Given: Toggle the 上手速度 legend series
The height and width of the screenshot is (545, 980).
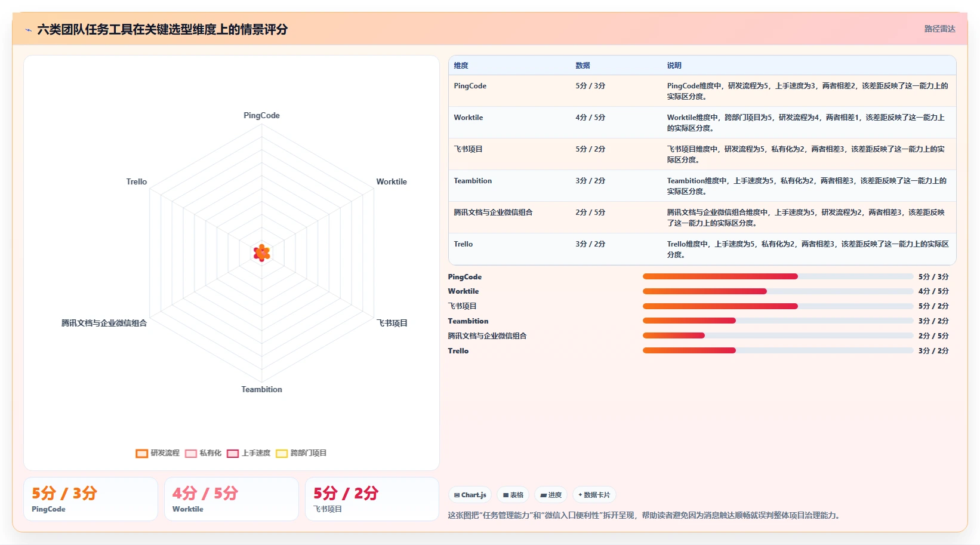Looking at the screenshot, I should [248, 453].
